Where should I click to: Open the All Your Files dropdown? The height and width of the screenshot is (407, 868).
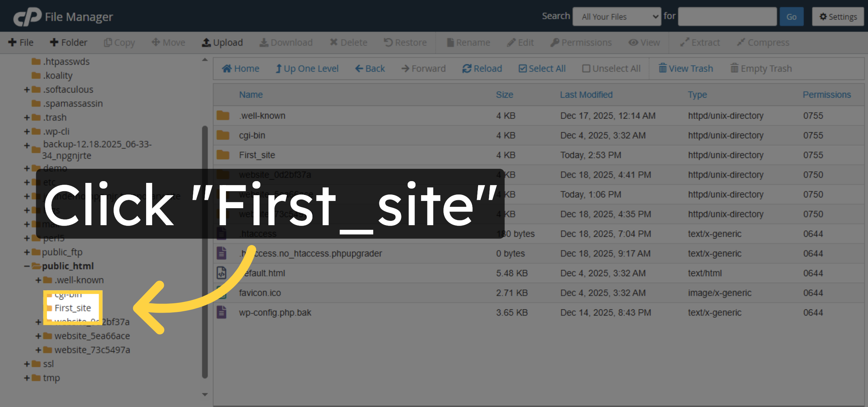pyautogui.click(x=617, y=16)
